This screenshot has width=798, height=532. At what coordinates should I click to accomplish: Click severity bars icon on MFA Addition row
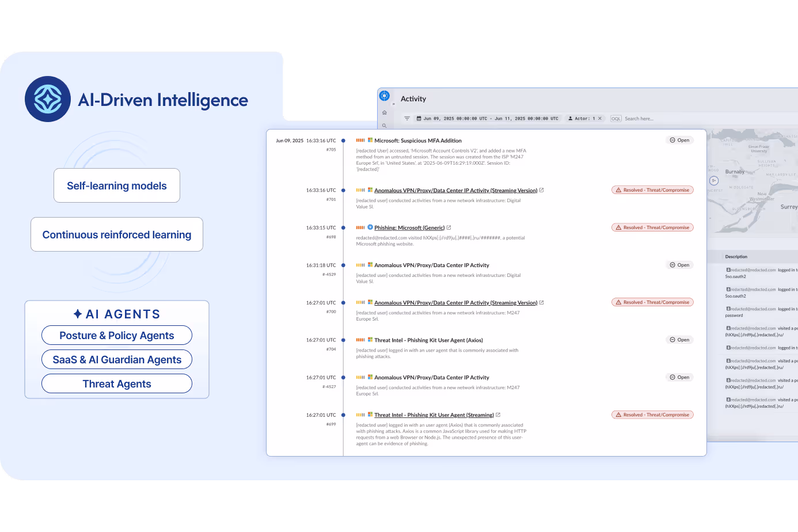pyautogui.click(x=360, y=140)
